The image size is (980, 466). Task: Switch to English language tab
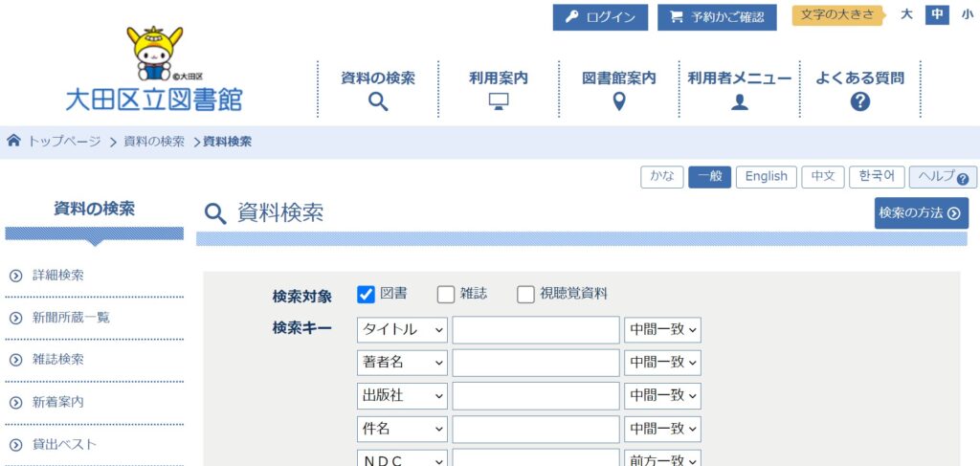pyautogui.click(x=766, y=177)
